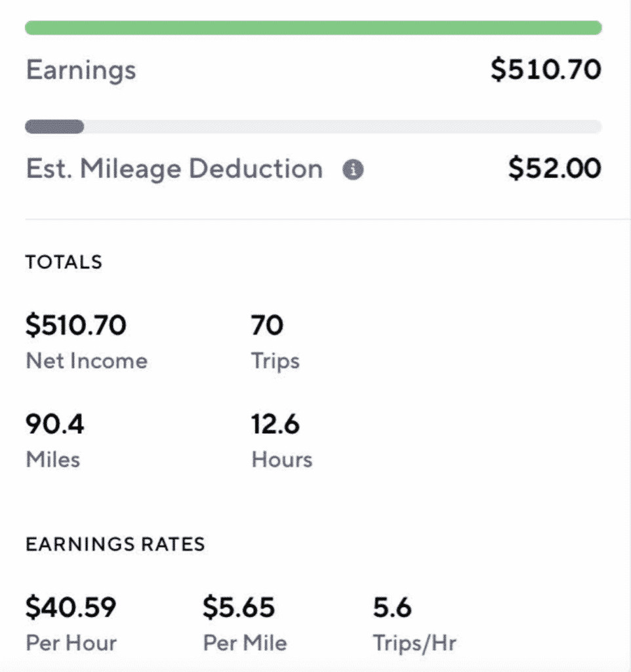Click the gray mileage deduction progress bar
Viewport: 631px width, 672px height.
[x=313, y=127]
